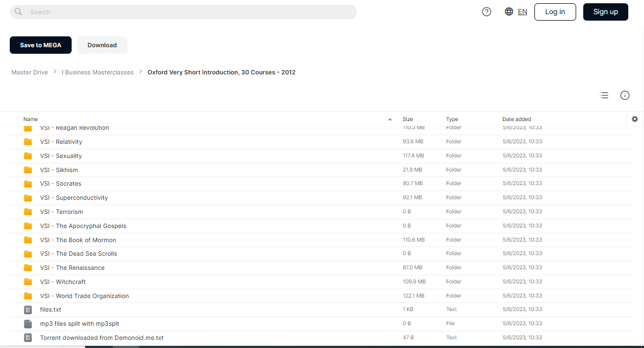Open the help question mark icon

click(x=486, y=12)
